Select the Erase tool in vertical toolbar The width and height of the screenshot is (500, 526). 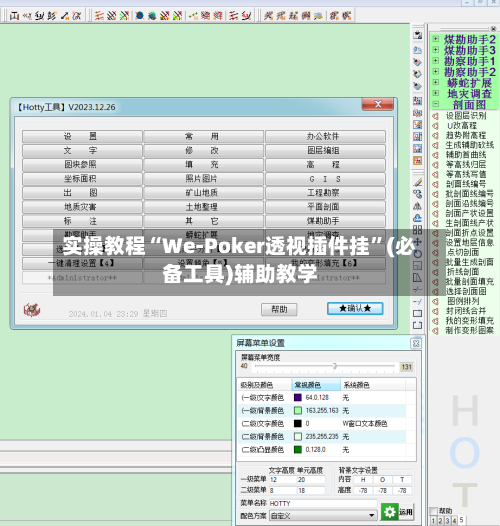click(418, 182)
